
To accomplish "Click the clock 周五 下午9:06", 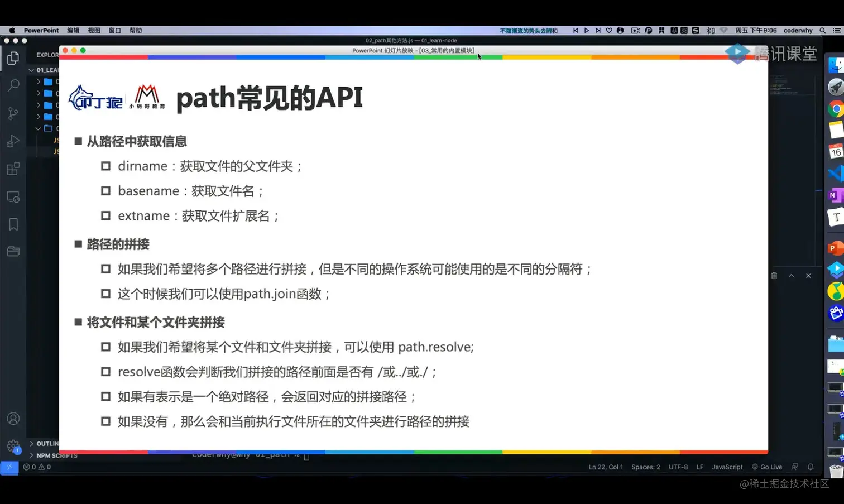I will [x=756, y=31].
